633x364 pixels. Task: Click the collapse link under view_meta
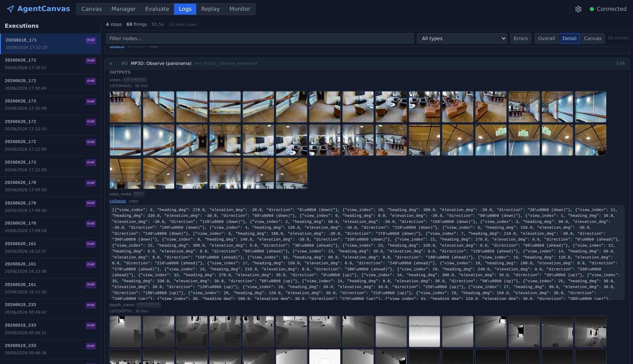[118, 201]
